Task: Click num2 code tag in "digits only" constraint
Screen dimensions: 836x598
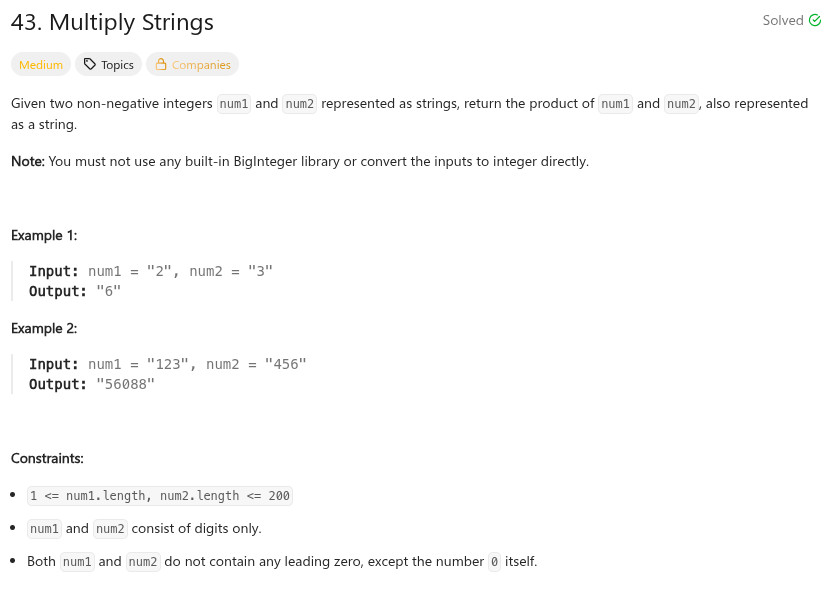Action: (111, 529)
